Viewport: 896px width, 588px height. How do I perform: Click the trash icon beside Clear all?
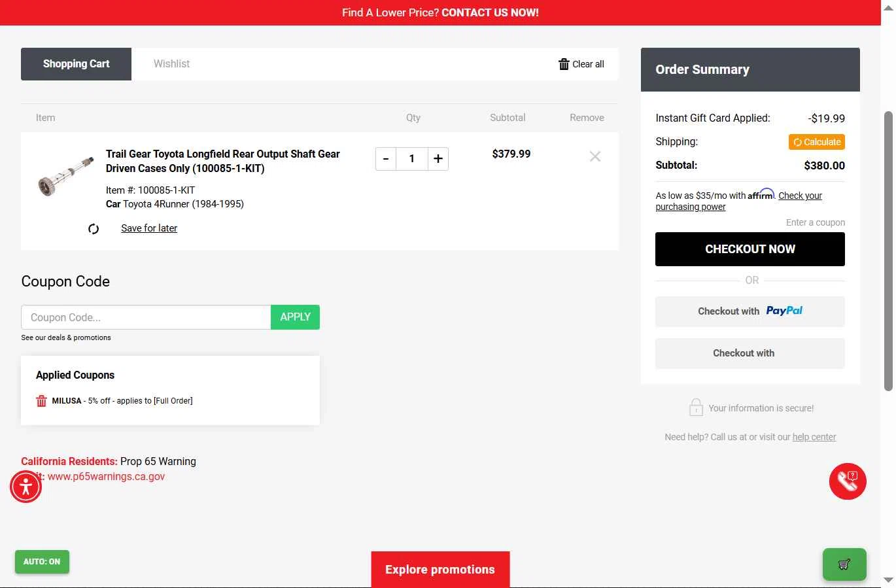tap(564, 64)
